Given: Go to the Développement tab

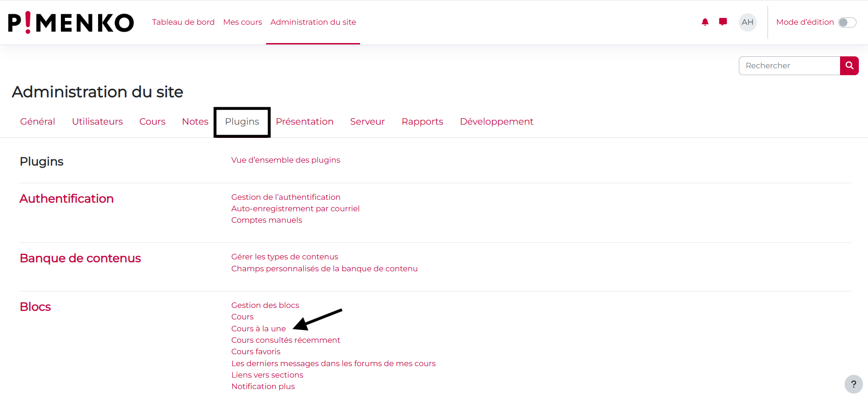Looking at the screenshot, I should 496,122.
